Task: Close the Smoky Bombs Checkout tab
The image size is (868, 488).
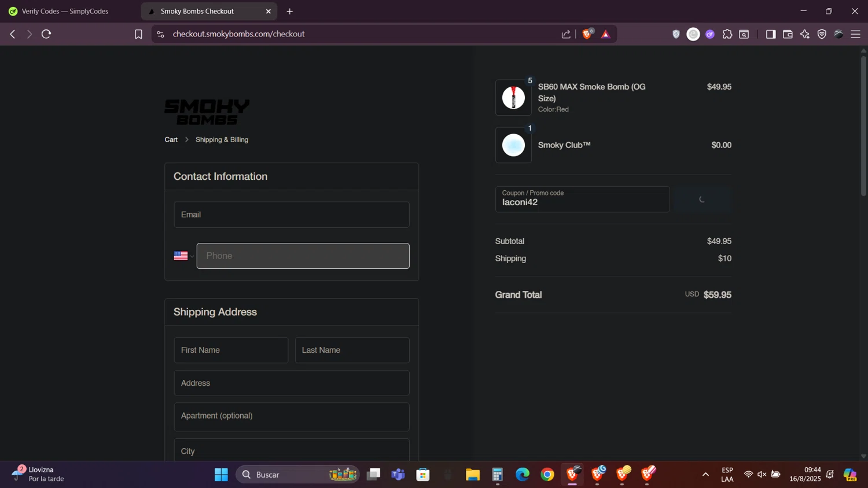Action: (269, 11)
